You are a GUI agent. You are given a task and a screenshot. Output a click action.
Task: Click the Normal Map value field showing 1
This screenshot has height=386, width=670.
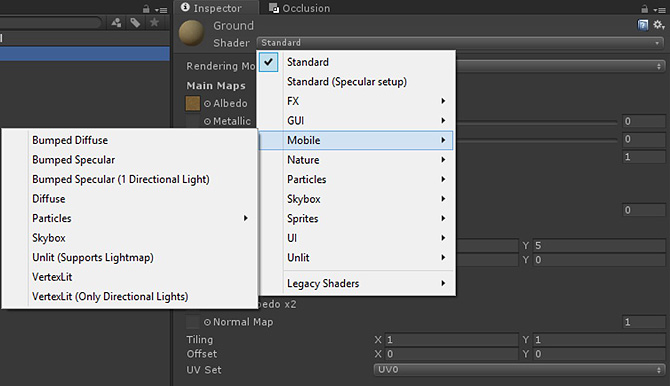click(x=644, y=322)
